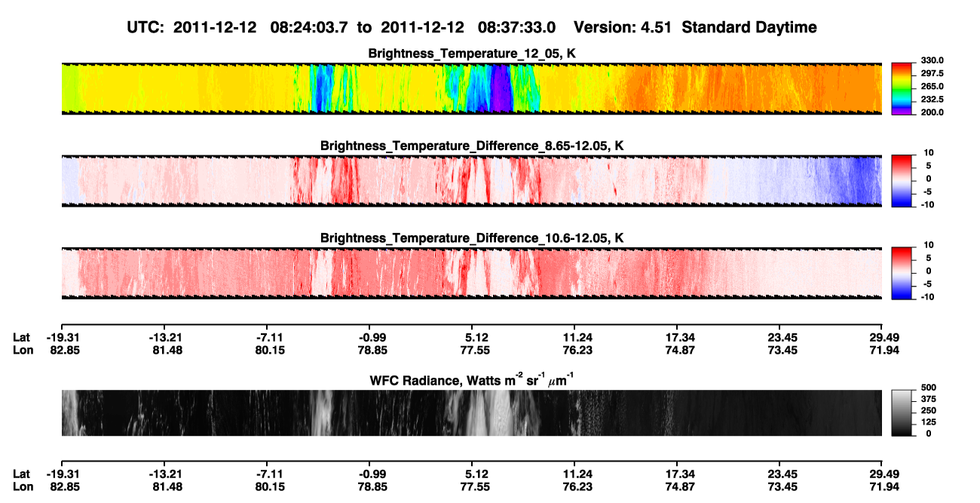
Task: Click the 330.0 colorbar label
Action: point(933,61)
